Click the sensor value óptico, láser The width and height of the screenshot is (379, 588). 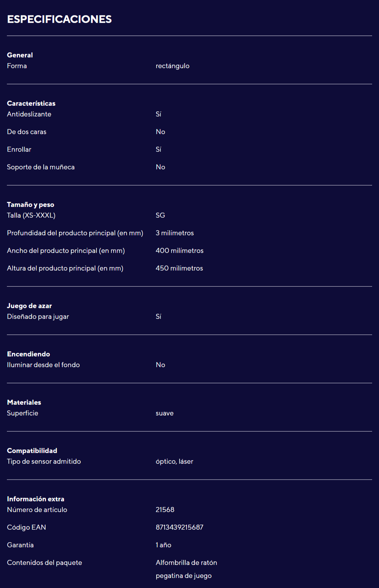(x=174, y=462)
